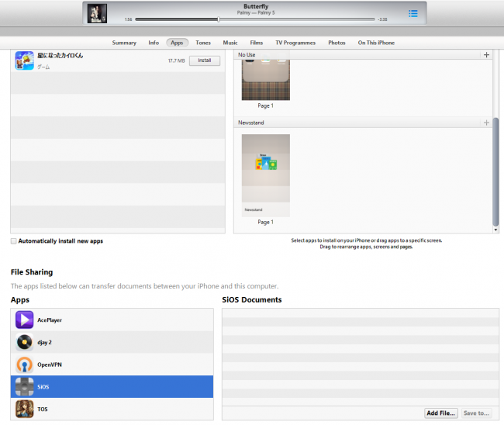Open the Music tab
The width and height of the screenshot is (504, 425).
click(x=230, y=43)
